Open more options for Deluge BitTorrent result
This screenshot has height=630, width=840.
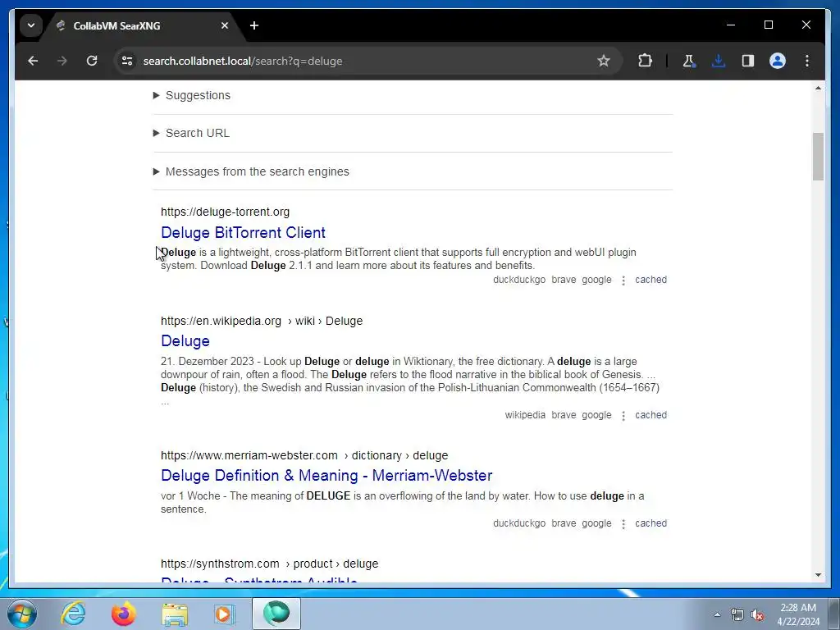pos(623,281)
